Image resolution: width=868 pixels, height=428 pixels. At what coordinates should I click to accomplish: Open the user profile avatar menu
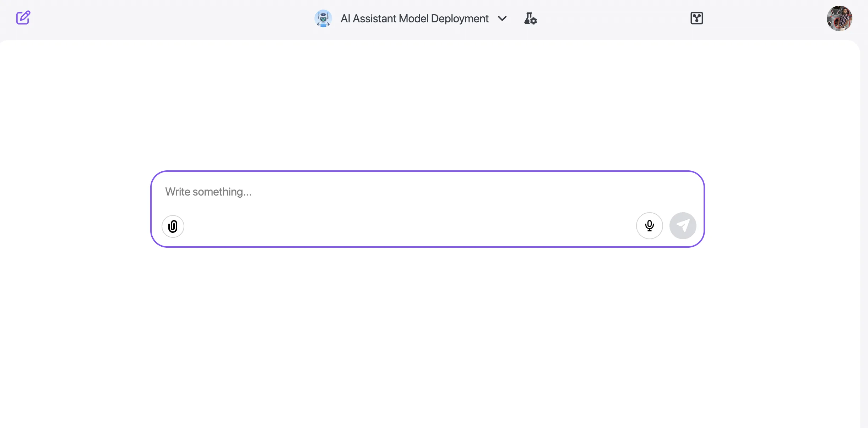coord(839,18)
